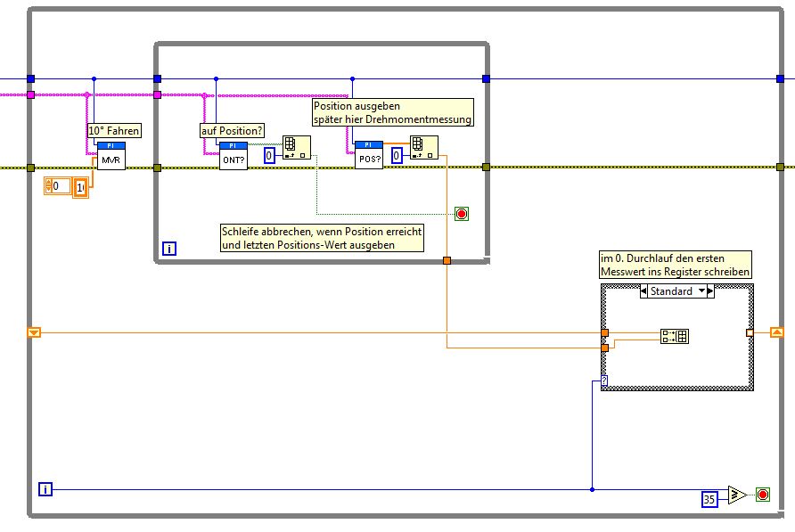Click the Standard case label
Screen dimensions: 795x532
[x=671, y=291]
